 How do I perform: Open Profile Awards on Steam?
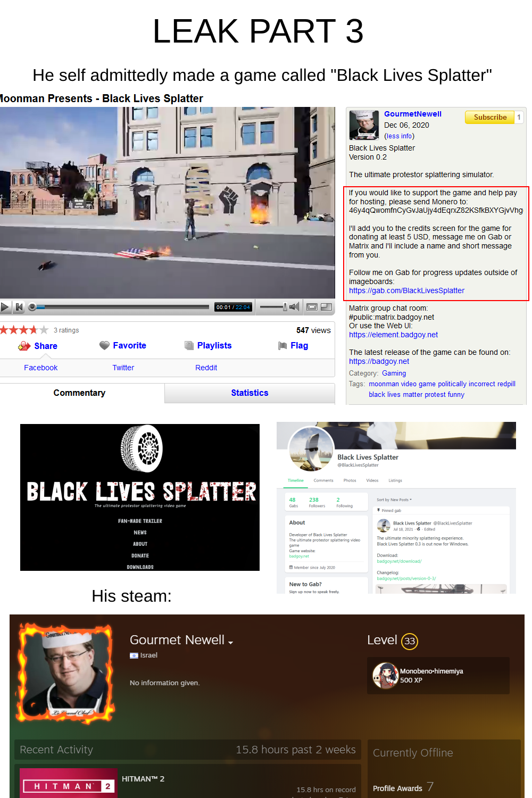pyautogui.click(x=397, y=788)
